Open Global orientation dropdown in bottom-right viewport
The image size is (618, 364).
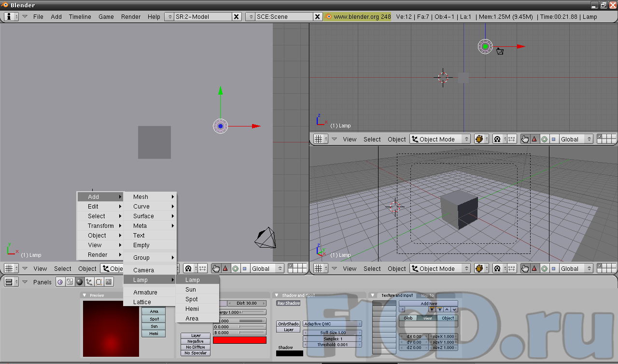(x=576, y=268)
